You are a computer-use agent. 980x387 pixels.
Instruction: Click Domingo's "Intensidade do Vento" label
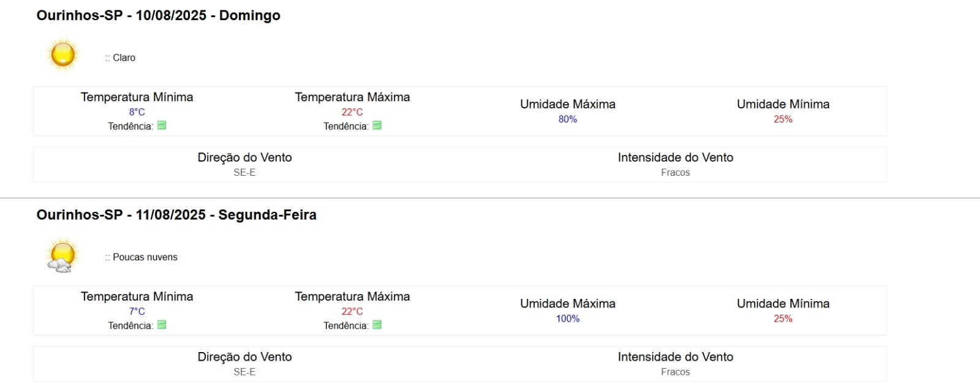pos(675,157)
